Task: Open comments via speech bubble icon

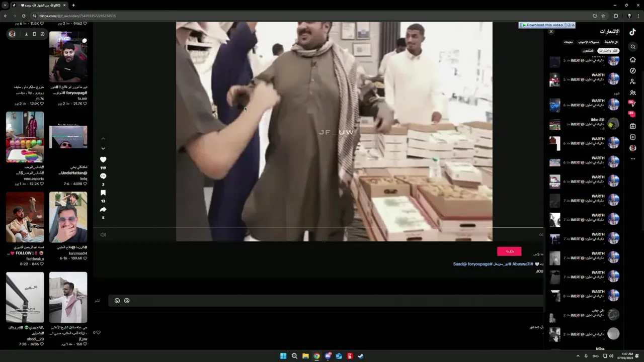Action: pyautogui.click(x=103, y=176)
